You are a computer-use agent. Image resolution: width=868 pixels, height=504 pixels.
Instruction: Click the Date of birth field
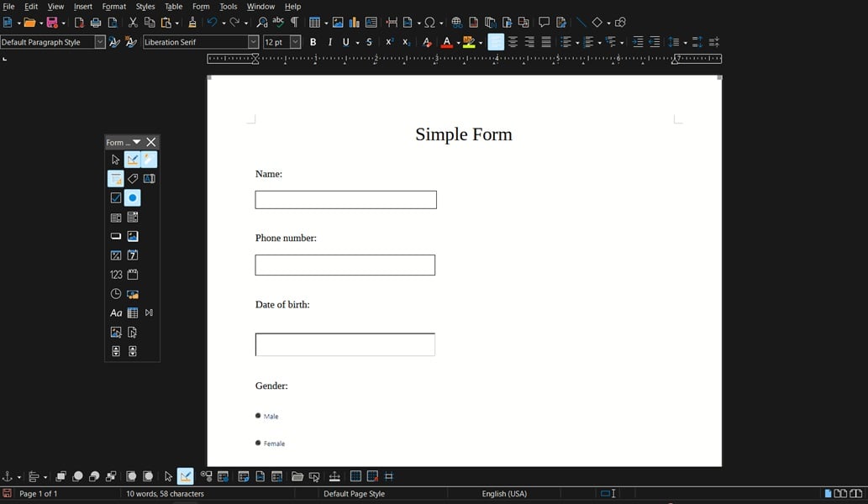(x=345, y=344)
